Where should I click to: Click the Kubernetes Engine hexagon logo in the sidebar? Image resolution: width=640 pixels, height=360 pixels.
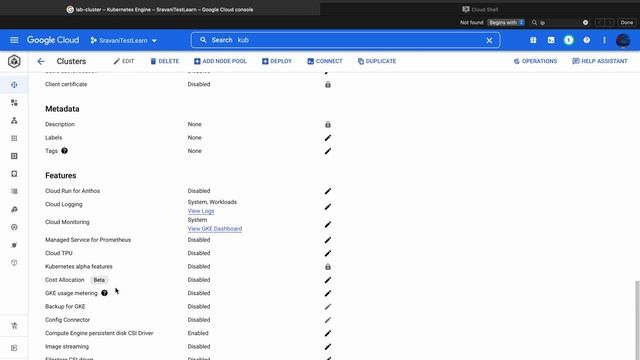[x=14, y=61]
